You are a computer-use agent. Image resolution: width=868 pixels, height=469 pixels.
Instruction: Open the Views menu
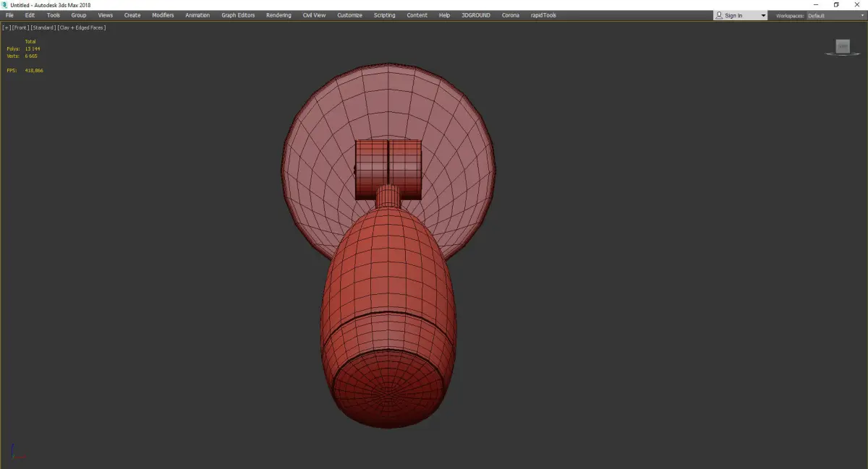(x=106, y=15)
